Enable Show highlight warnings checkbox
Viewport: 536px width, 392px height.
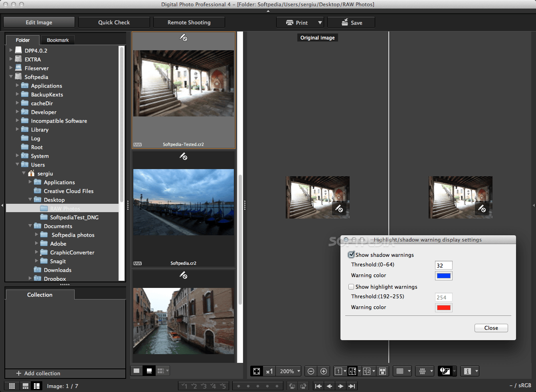pos(351,287)
